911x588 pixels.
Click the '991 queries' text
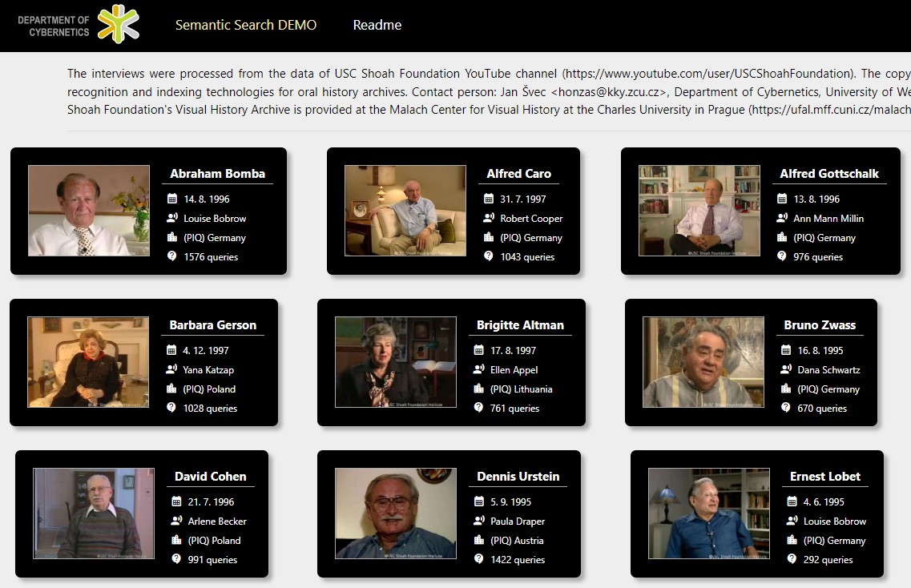[212, 559]
